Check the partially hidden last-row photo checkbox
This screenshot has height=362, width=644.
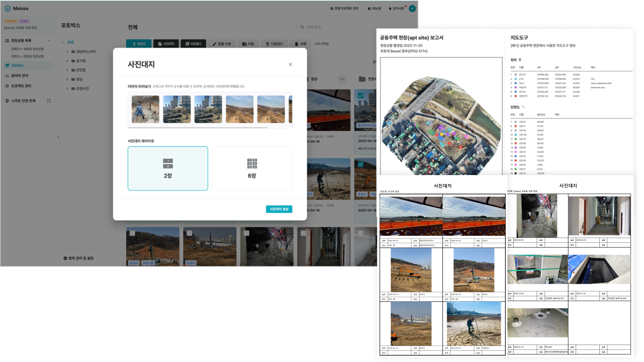[x=361, y=233]
